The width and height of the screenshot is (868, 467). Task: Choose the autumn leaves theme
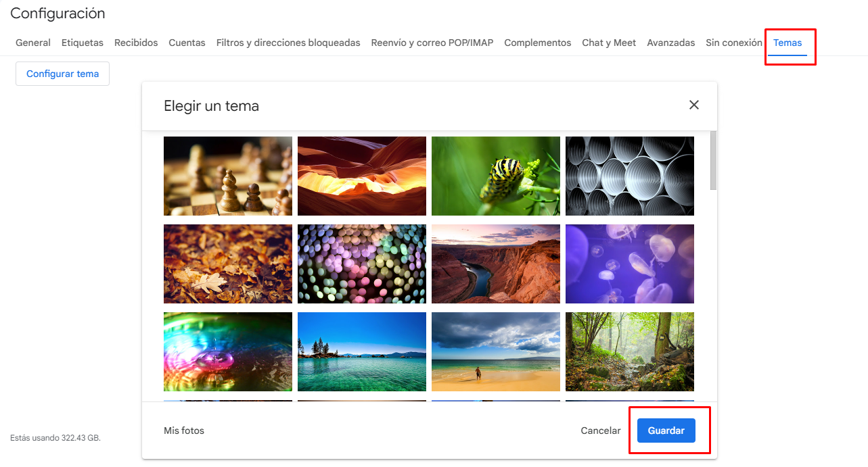click(228, 264)
